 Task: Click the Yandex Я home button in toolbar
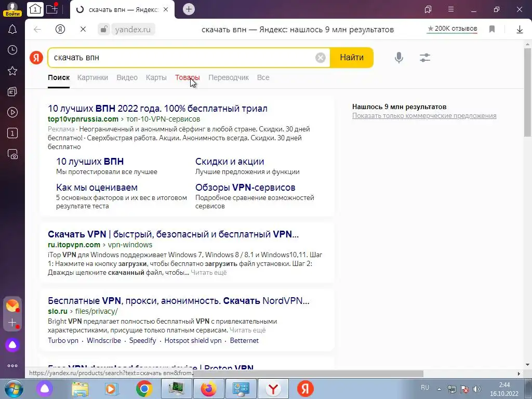click(60, 30)
